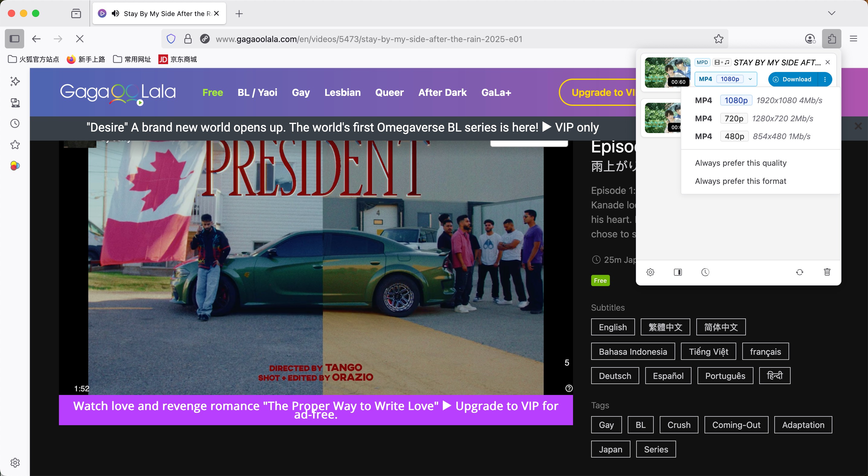Open synced tabs sidebar icon
Screen dimensions: 868x476
point(15,103)
